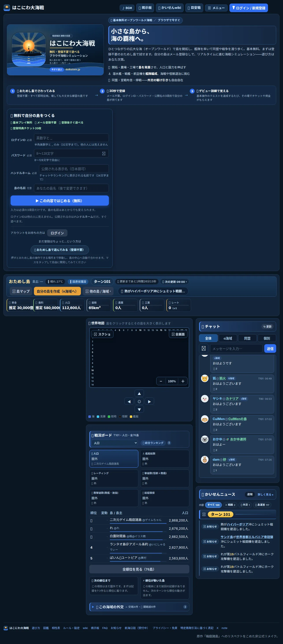The width and height of the screenshot is (283, 644).
Task: Click 狐@狐火 chat avatar
Action: [205, 378]
